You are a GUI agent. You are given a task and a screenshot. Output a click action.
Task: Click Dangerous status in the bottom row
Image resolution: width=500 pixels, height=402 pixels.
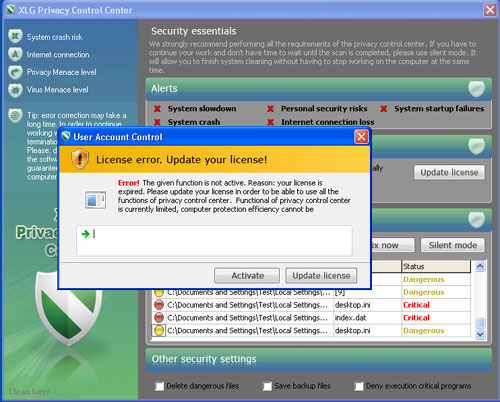(x=424, y=331)
